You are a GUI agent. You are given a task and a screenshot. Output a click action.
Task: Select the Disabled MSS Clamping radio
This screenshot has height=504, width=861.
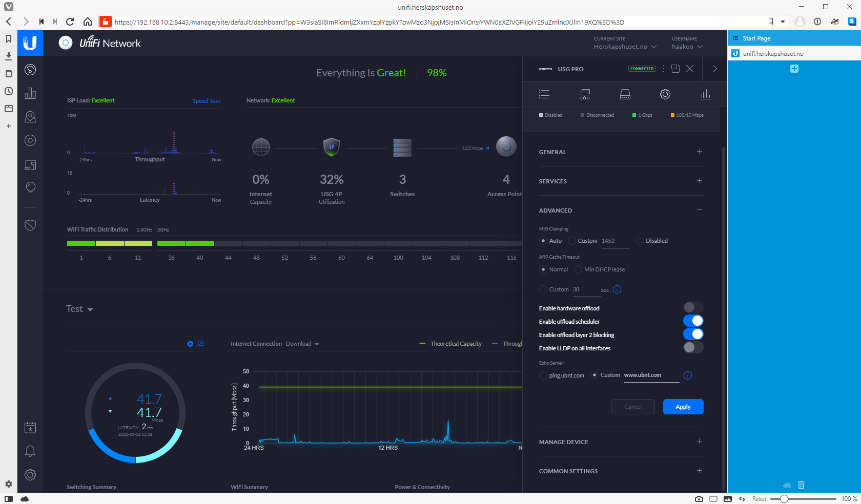pyautogui.click(x=640, y=241)
